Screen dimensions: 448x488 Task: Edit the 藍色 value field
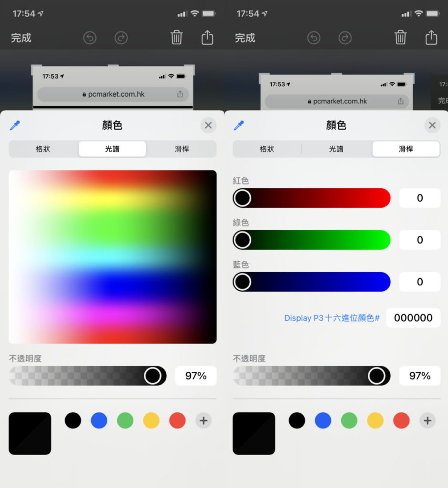[x=420, y=282]
